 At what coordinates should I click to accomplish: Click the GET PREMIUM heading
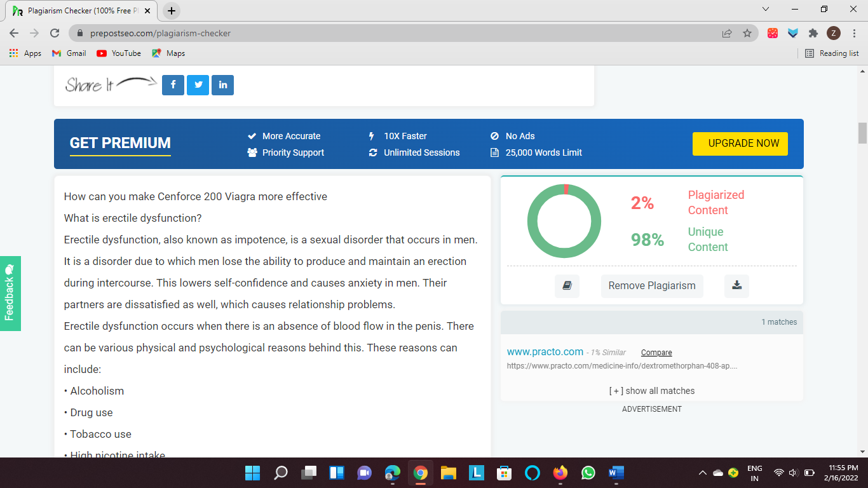[x=120, y=143]
